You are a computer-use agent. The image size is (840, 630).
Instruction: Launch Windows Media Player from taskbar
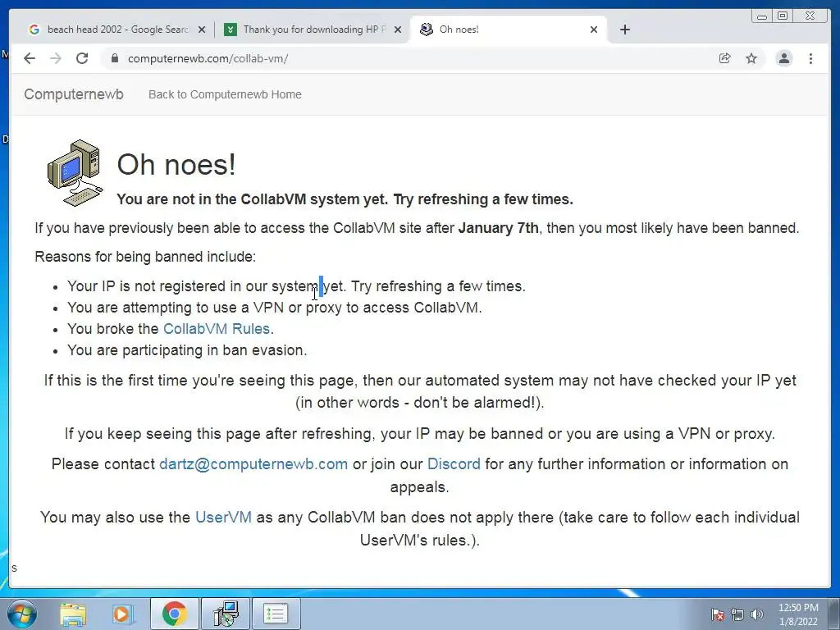pos(122,614)
